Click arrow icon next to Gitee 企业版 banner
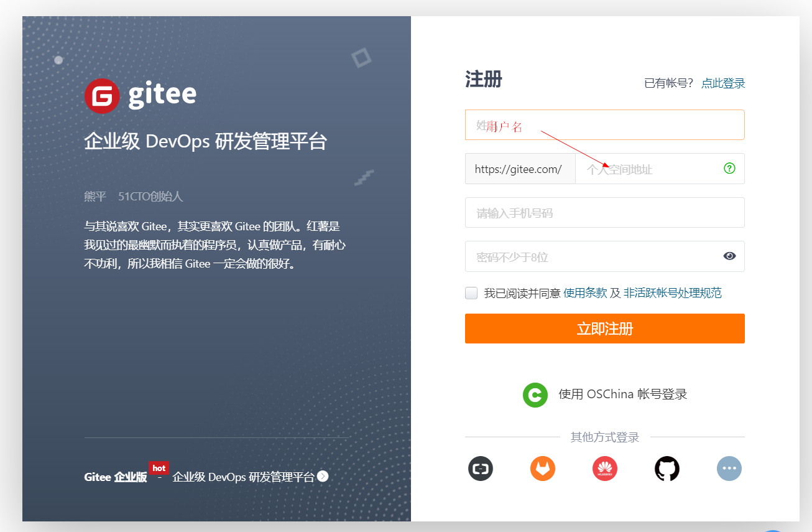The width and height of the screenshot is (812, 532). pyautogui.click(x=323, y=476)
